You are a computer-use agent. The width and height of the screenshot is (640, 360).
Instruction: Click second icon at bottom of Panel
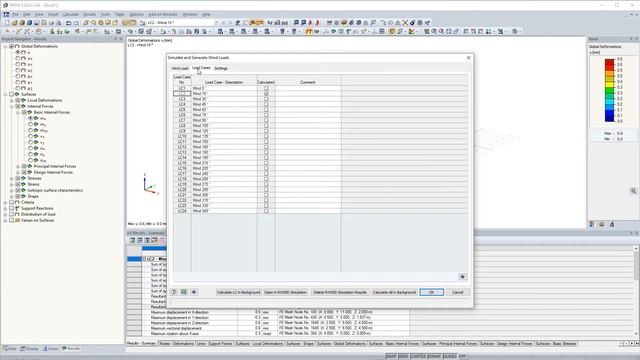tap(602, 224)
